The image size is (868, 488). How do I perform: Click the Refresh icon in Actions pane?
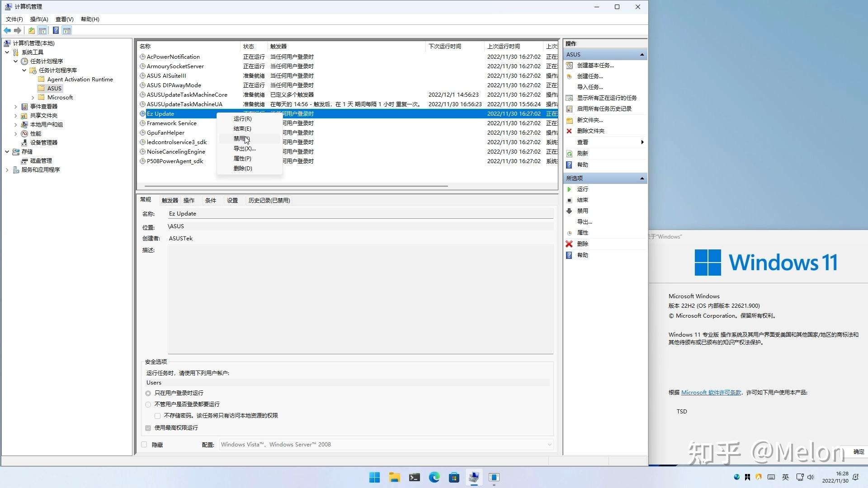pyautogui.click(x=569, y=154)
